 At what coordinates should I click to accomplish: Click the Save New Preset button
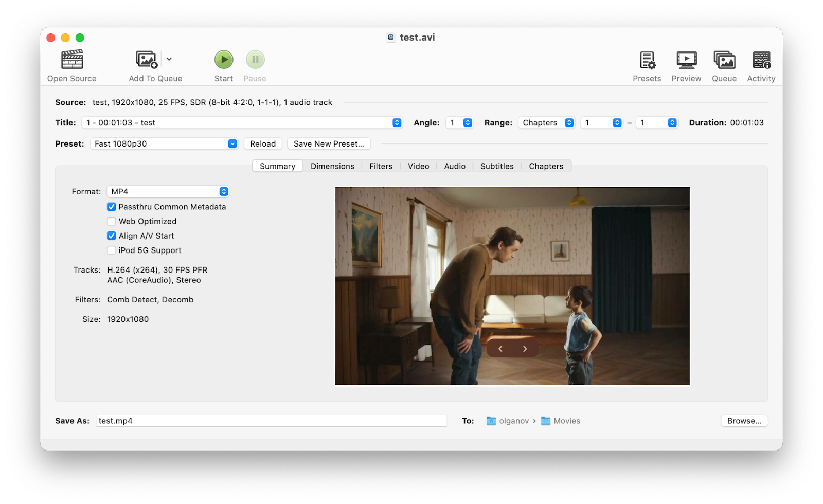(329, 143)
